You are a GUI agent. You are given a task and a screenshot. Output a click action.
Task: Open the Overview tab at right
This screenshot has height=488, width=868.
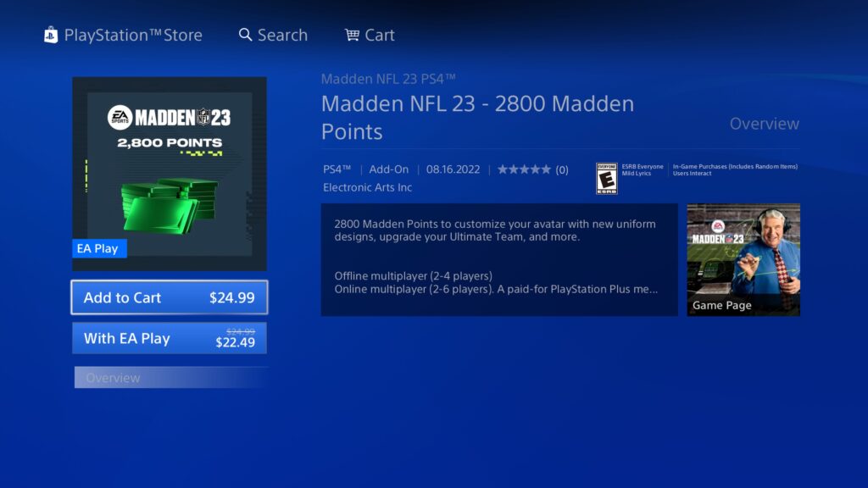tap(764, 124)
